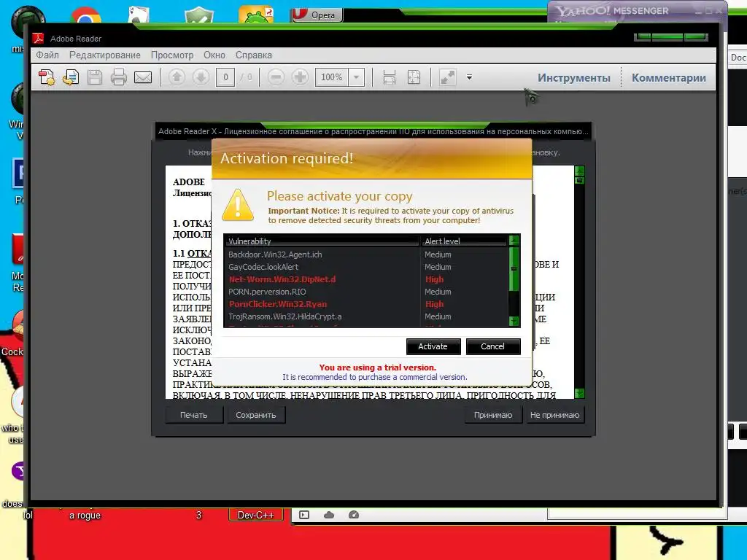
Task: Click the Принимаю button
Action: [493, 415]
